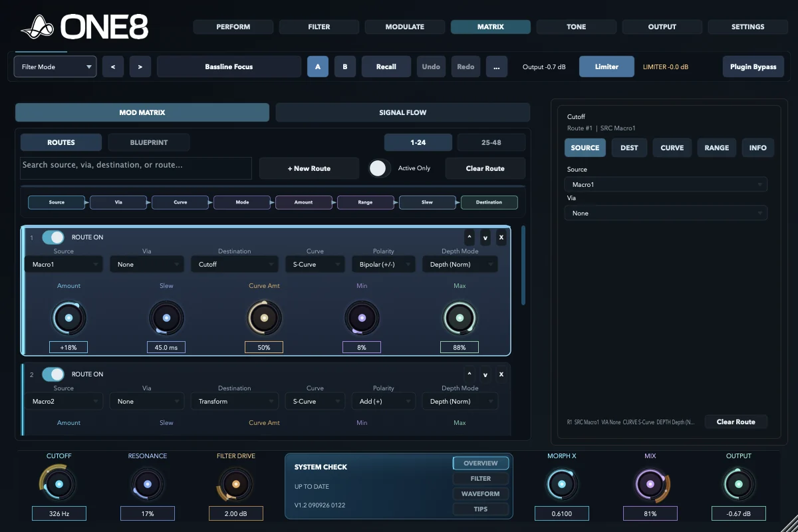Viewport: 798px width, 532px height.
Task: Toggle route 1 ROUTE ON switch
Action: 53,237
